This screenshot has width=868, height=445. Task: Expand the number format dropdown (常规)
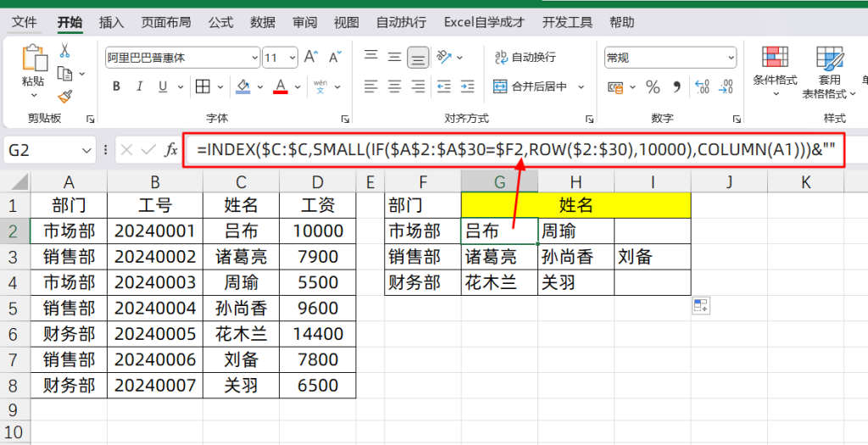pos(732,58)
